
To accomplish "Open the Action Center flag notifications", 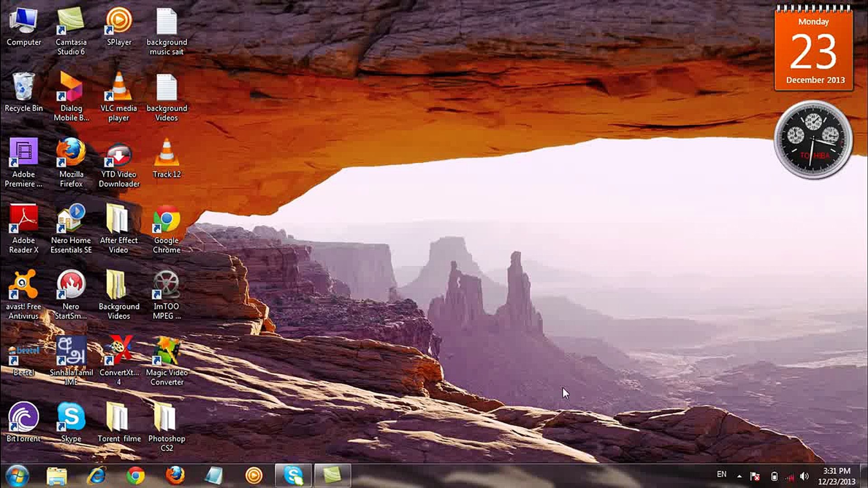I will (755, 475).
